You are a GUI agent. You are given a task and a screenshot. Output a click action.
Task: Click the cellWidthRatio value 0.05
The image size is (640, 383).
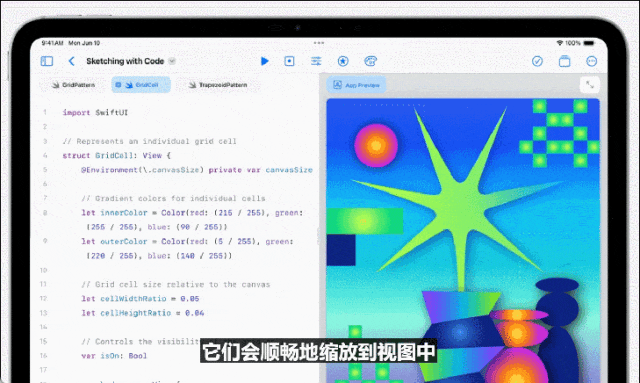click(190, 298)
